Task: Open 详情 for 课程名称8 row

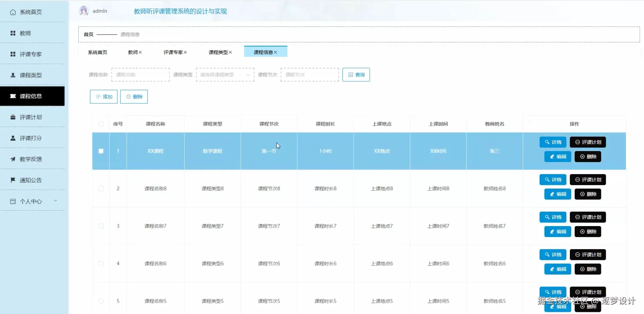Action: click(553, 180)
